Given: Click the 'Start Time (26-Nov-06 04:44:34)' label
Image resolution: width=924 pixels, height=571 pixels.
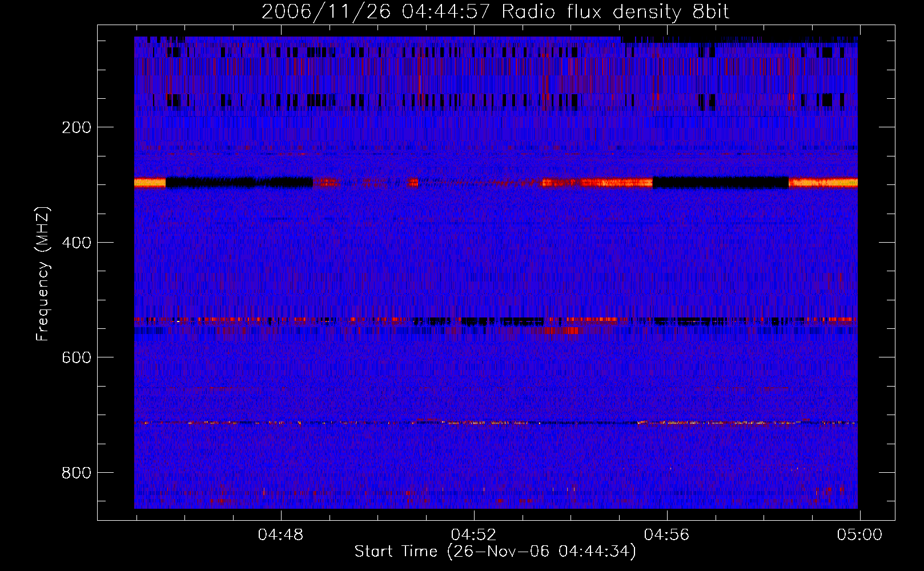Looking at the screenshot, I should point(495,552).
